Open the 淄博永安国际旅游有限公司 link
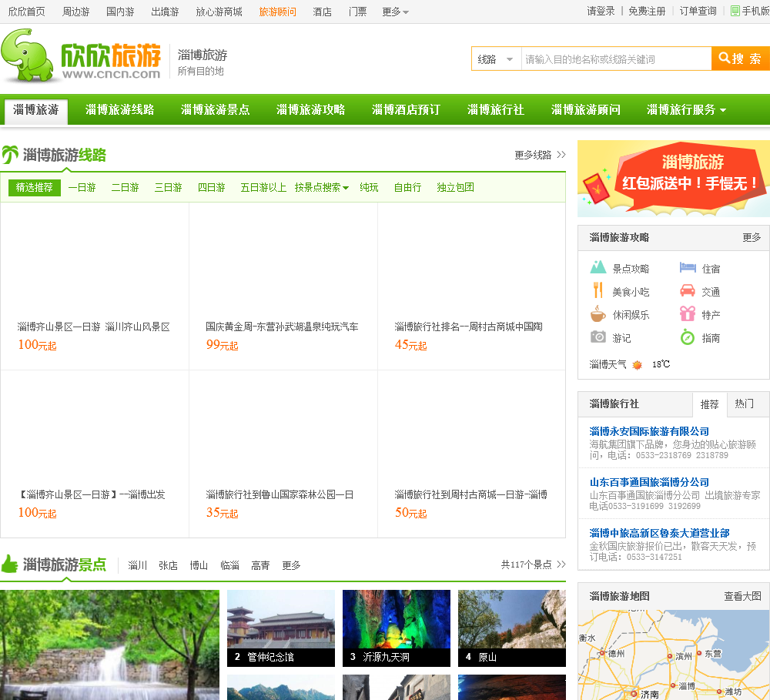This screenshot has height=700, width=770. pyautogui.click(x=649, y=431)
